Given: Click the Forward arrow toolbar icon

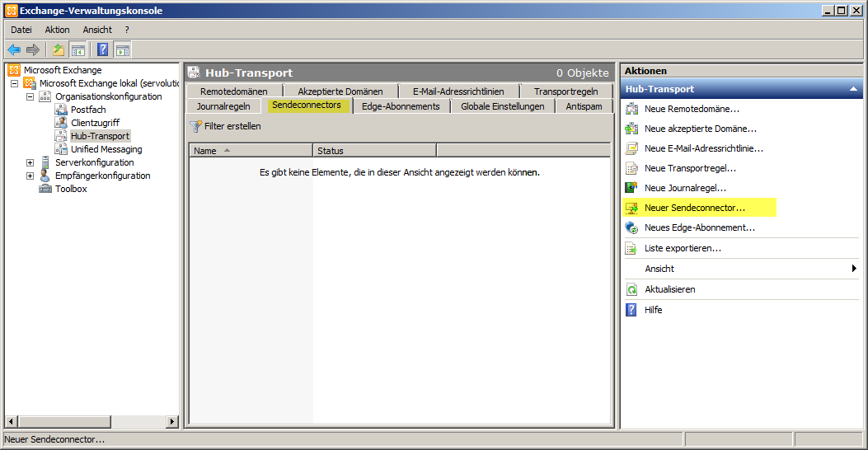Looking at the screenshot, I should (33, 49).
